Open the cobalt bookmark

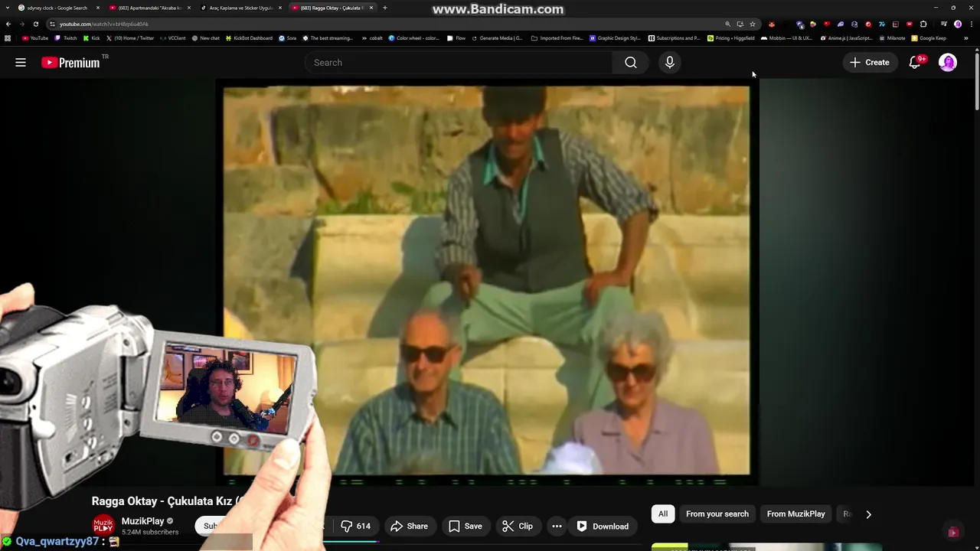click(372, 37)
